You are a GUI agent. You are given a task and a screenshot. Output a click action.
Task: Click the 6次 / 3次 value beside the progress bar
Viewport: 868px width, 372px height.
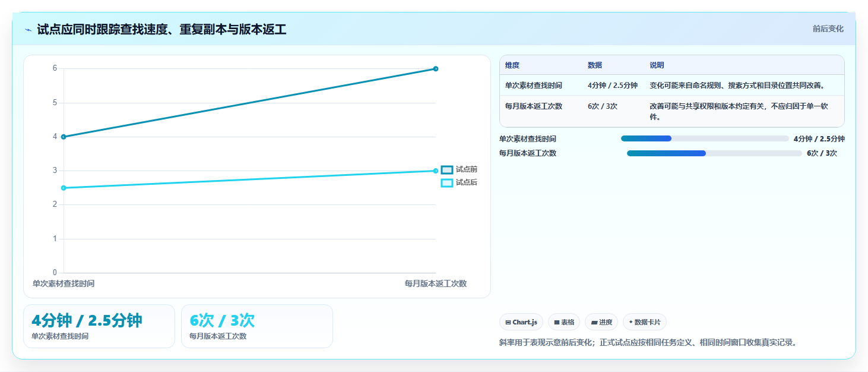tap(822, 153)
